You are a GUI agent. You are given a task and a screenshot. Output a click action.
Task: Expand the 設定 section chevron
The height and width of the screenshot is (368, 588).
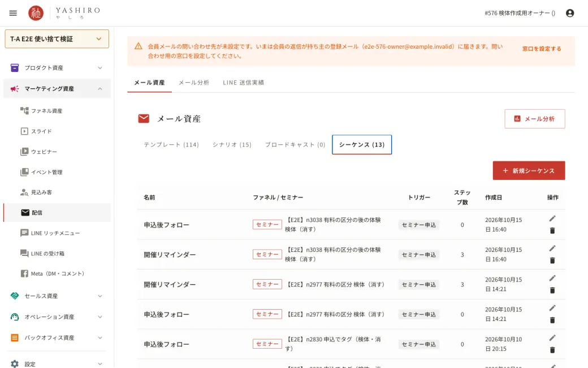100,363
